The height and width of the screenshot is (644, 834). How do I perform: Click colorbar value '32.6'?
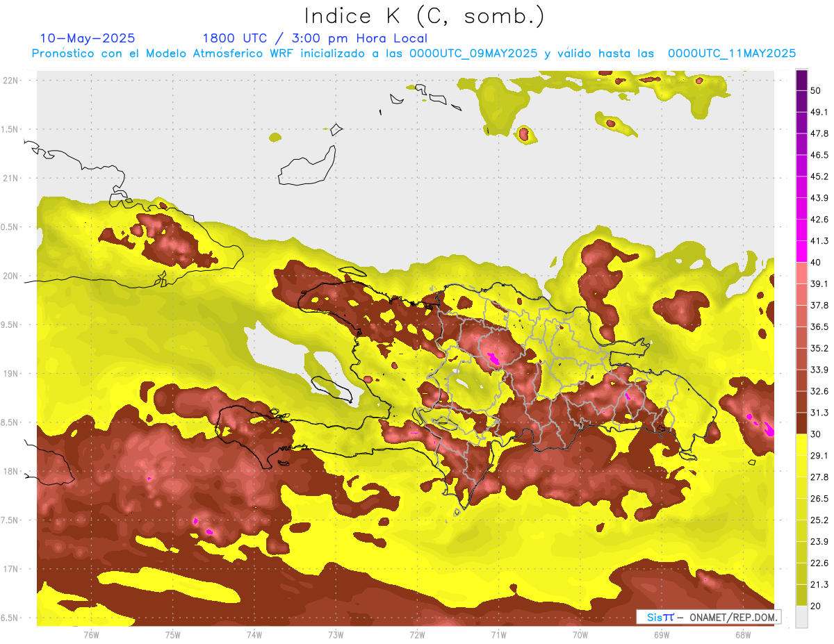[819, 391]
